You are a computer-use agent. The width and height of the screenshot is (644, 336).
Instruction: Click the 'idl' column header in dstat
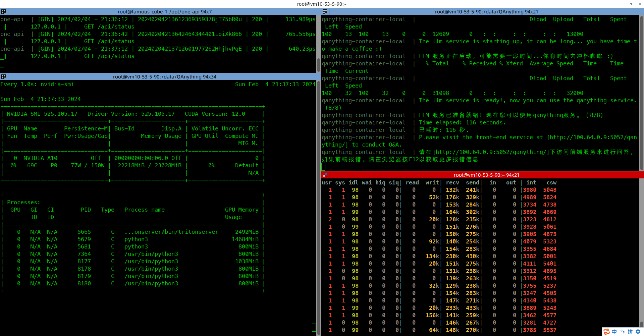[x=354, y=183]
